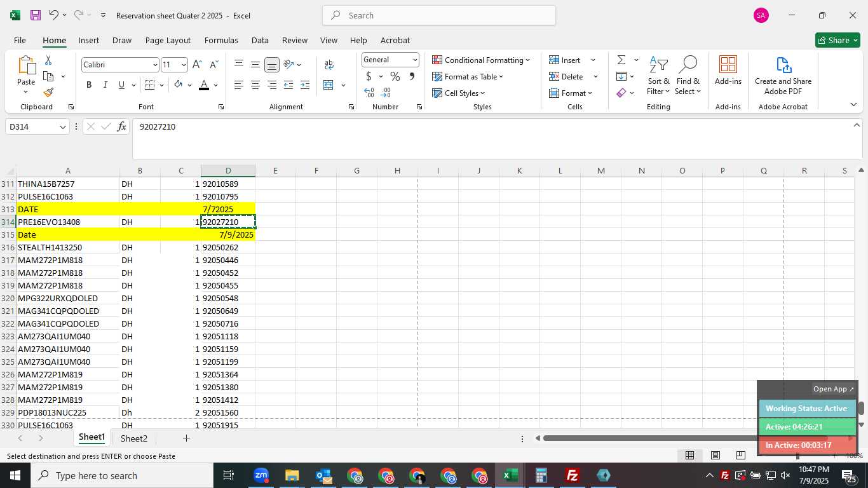Viewport: 868px width, 488px height.
Task: Increase decimal places
Action: pyautogui.click(x=369, y=93)
